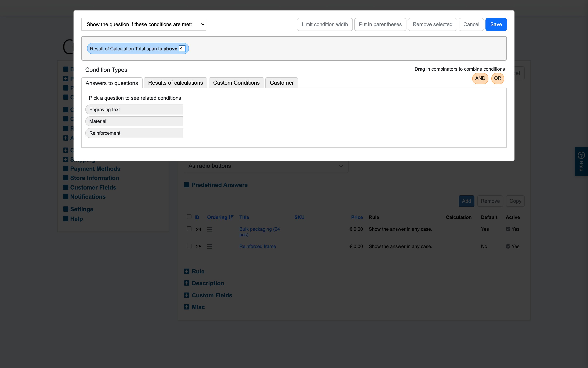Pick the Engraving text question
Screen dimensions: 588x368
(134, 109)
